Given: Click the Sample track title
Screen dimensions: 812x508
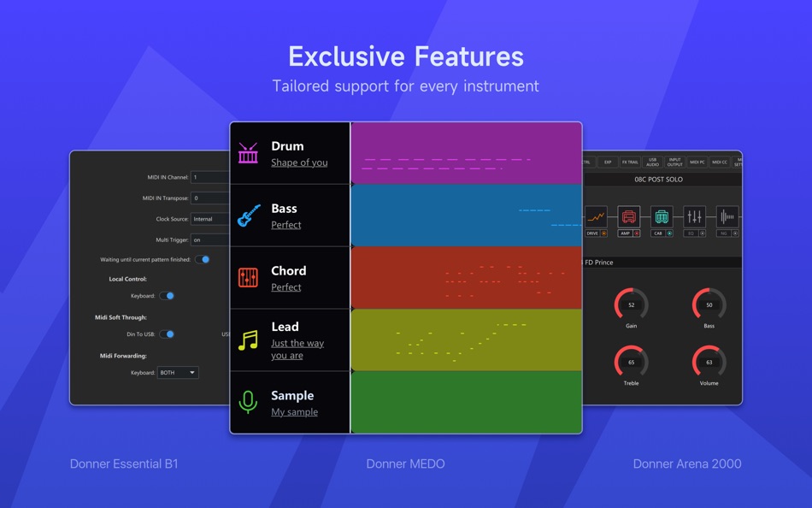Looking at the screenshot, I should coord(292,395).
